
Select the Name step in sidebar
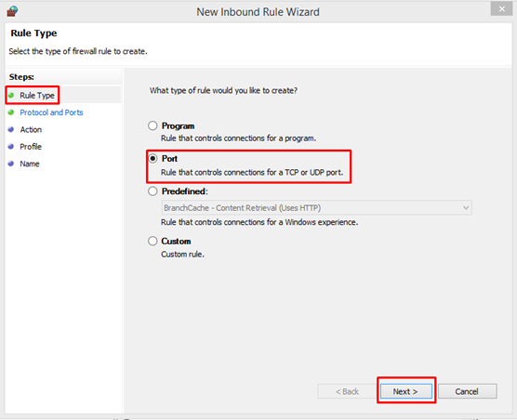(x=30, y=164)
